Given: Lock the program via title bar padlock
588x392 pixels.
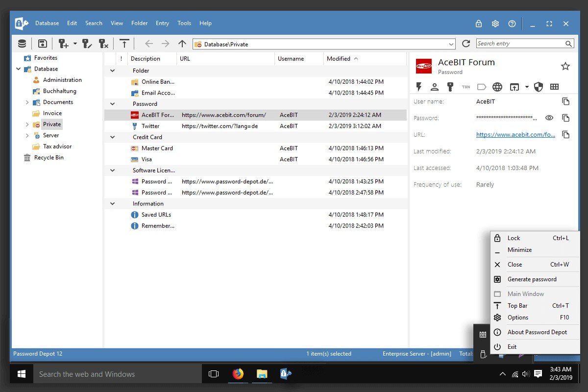Looking at the screenshot, I should click(x=479, y=24).
